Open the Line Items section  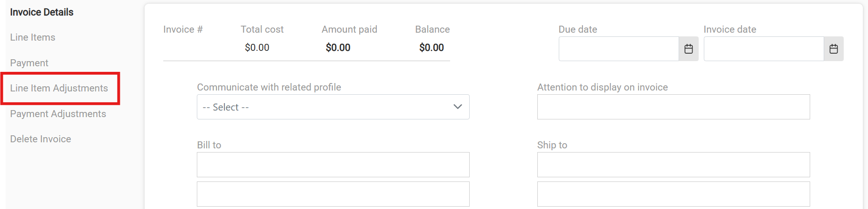(x=33, y=37)
